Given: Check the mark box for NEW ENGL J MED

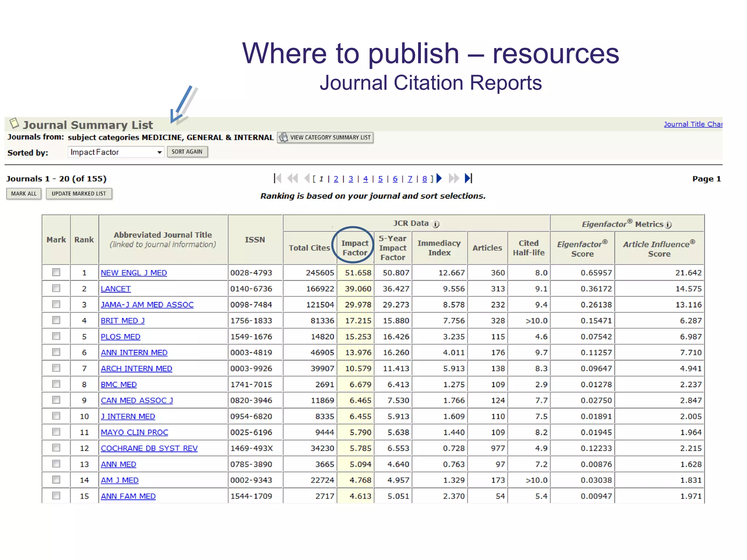Looking at the screenshot, I should [x=56, y=272].
